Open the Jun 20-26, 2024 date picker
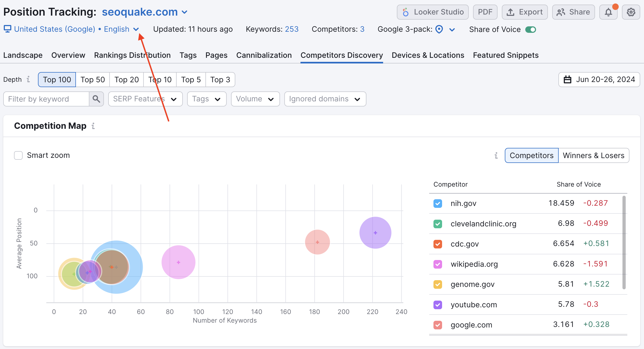 599,80
